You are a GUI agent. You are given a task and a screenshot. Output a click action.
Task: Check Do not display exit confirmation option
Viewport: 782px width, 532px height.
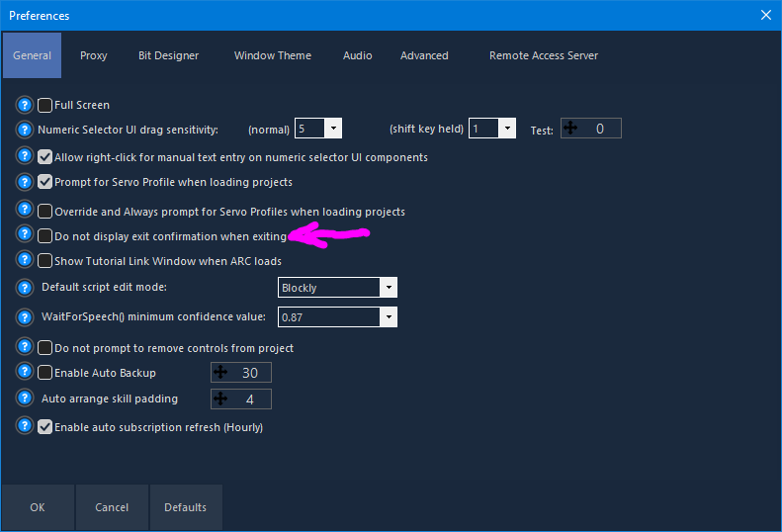click(x=44, y=236)
